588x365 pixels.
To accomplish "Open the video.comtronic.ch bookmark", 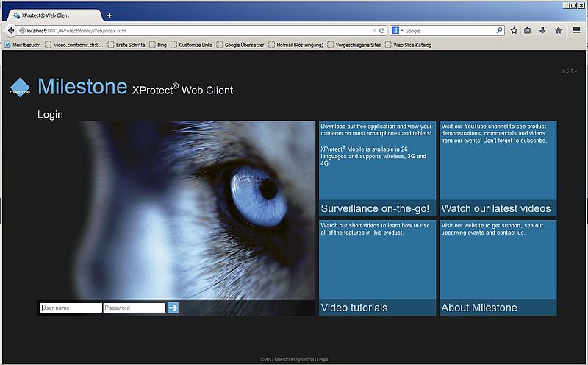I will pos(74,45).
